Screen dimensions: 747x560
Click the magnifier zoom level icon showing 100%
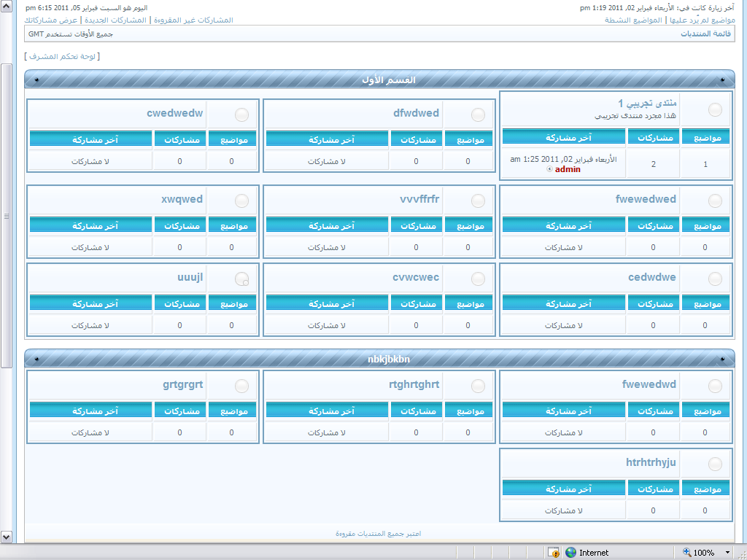pos(686,553)
